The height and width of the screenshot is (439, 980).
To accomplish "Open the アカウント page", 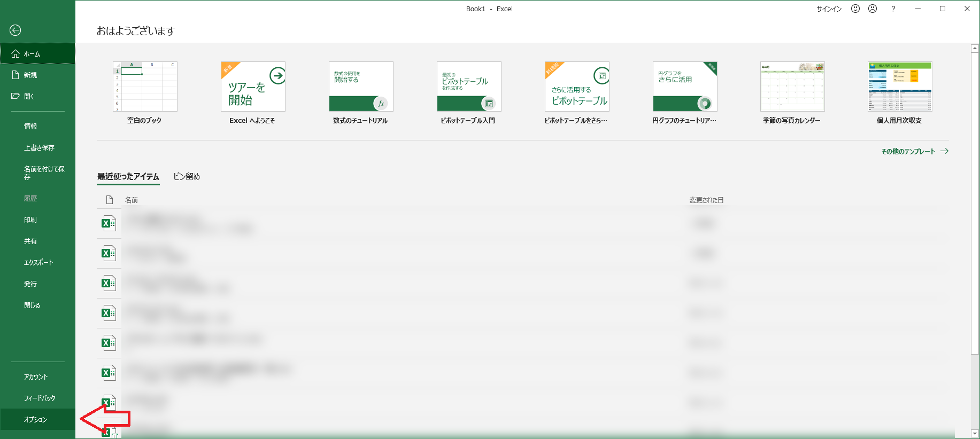I will (x=37, y=377).
